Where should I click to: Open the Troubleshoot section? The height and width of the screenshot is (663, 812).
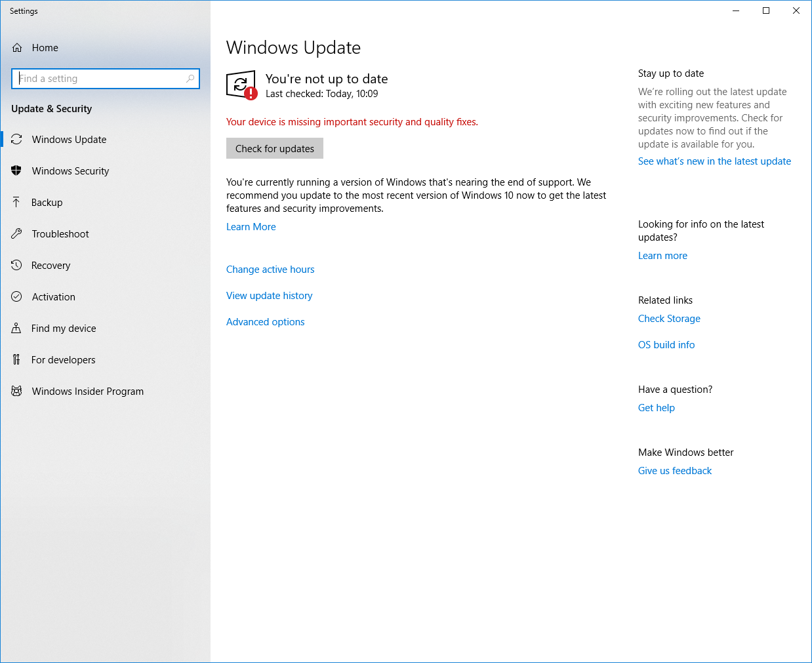click(106, 234)
